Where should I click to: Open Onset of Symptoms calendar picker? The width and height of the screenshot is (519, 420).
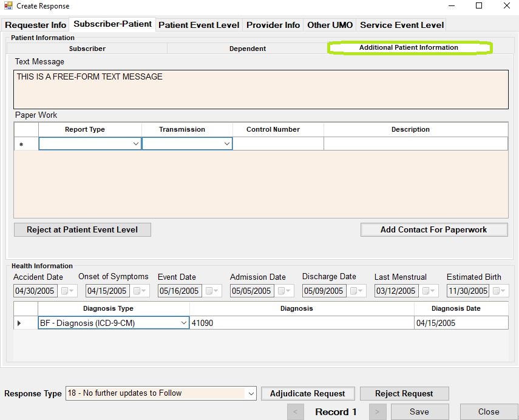[x=140, y=291]
